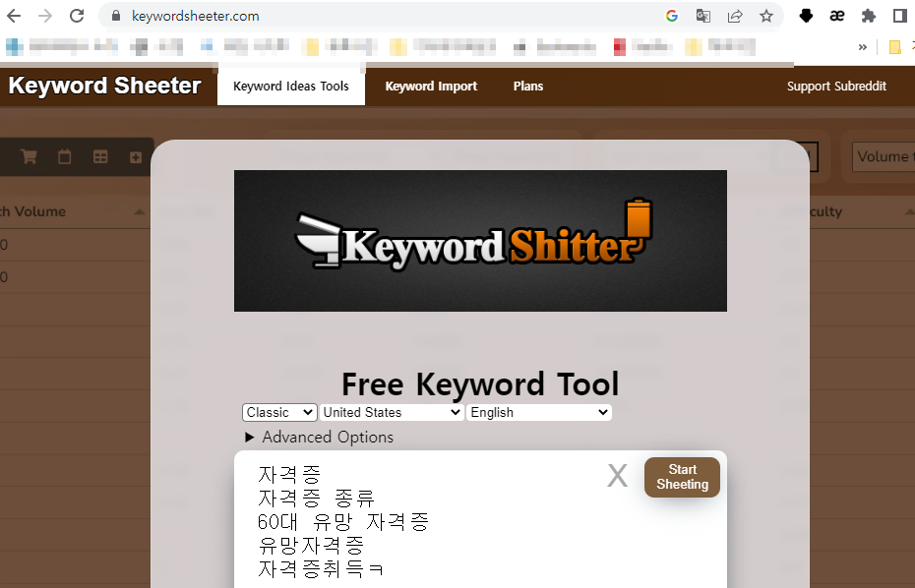Click the shopping cart toolbar icon
Screen dimensions: 915x588
click(29, 156)
